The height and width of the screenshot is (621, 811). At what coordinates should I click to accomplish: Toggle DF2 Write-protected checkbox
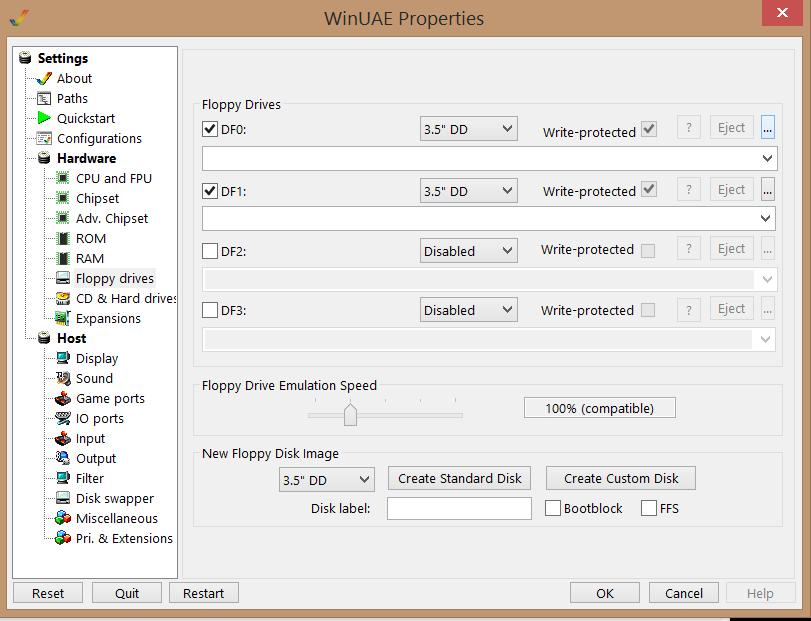(648, 251)
